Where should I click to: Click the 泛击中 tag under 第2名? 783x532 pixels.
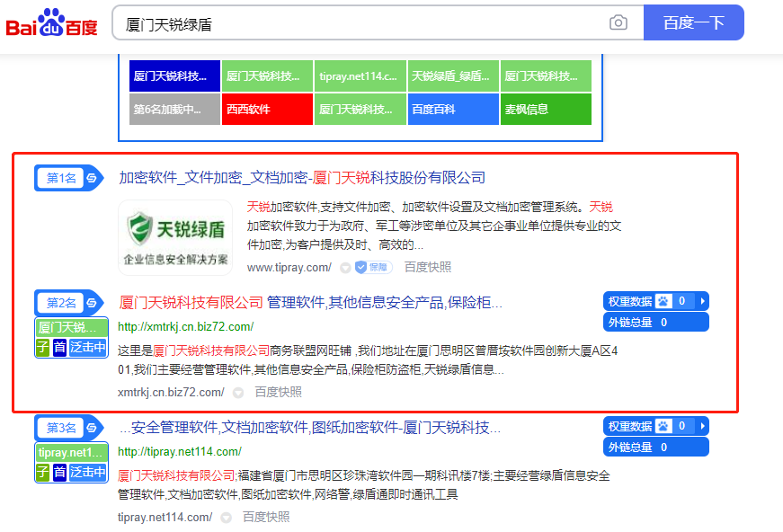88,347
